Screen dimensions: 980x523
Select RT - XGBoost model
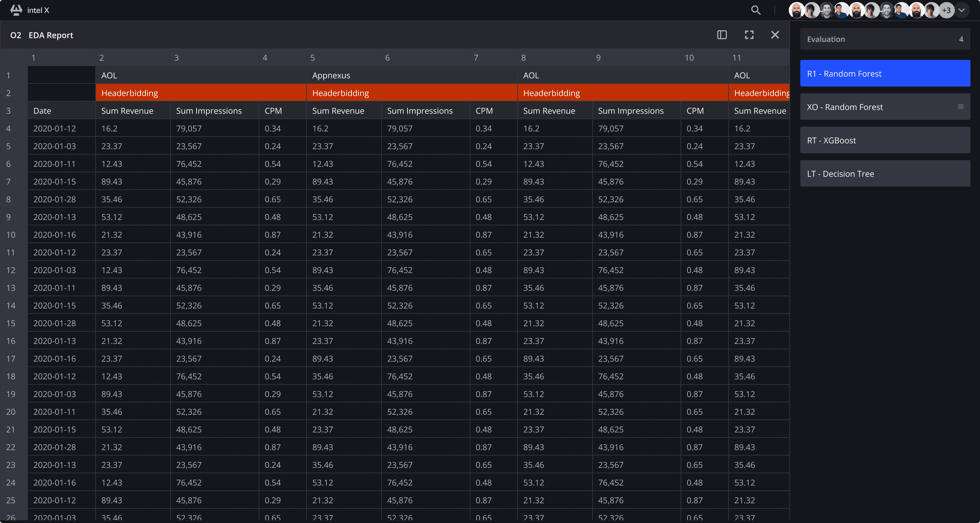click(x=885, y=140)
